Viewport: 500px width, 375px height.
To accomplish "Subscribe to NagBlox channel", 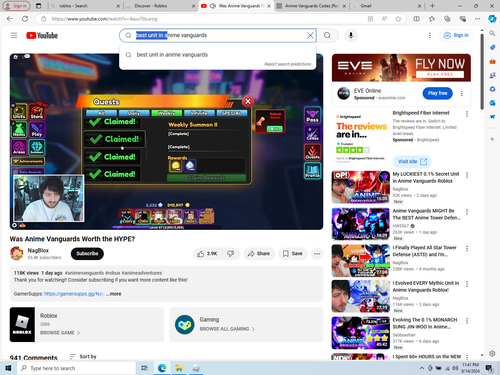I will 87,254.
